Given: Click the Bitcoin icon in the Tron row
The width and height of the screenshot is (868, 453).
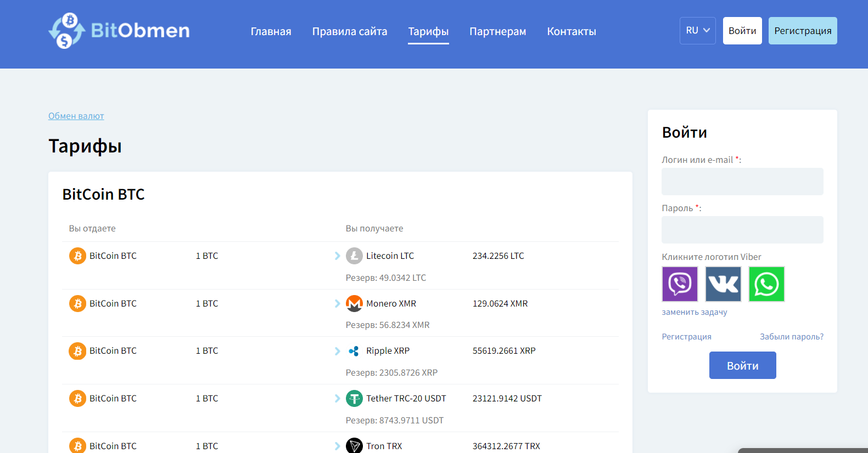Looking at the screenshot, I should click(77, 446).
